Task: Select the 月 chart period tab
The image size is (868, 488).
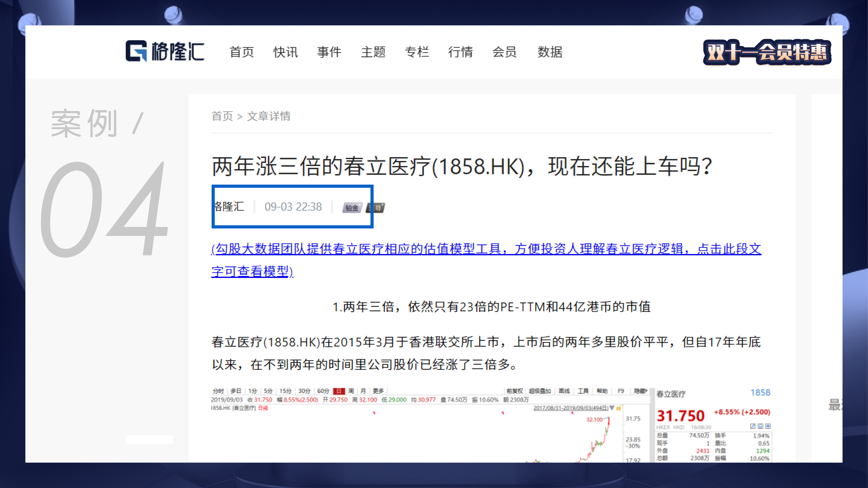Action: point(363,391)
